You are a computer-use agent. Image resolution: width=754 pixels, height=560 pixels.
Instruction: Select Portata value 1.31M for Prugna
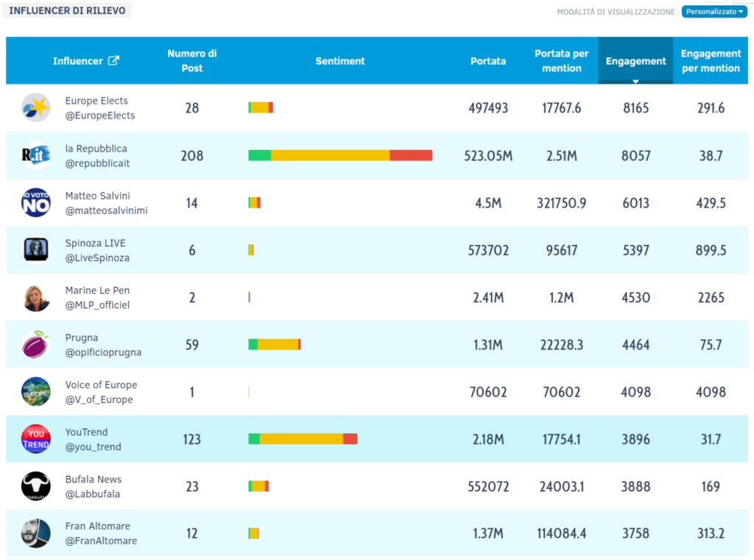click(x=488, y=344)
